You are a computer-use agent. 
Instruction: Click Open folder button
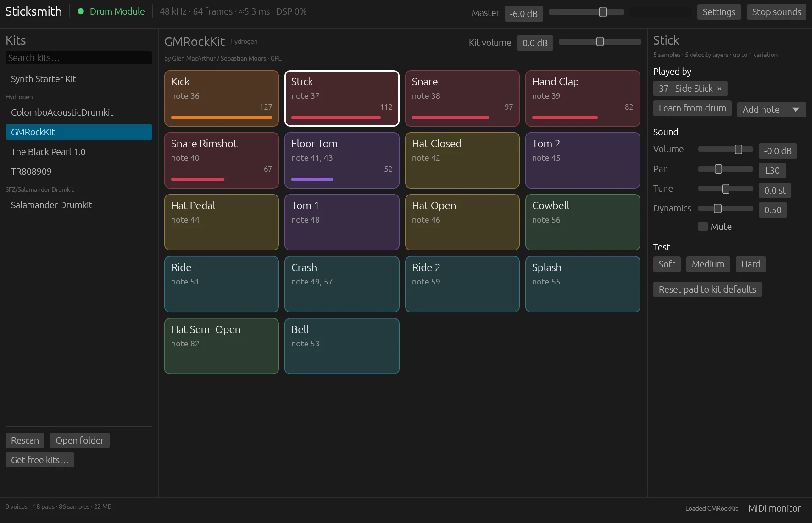(80, 440)
